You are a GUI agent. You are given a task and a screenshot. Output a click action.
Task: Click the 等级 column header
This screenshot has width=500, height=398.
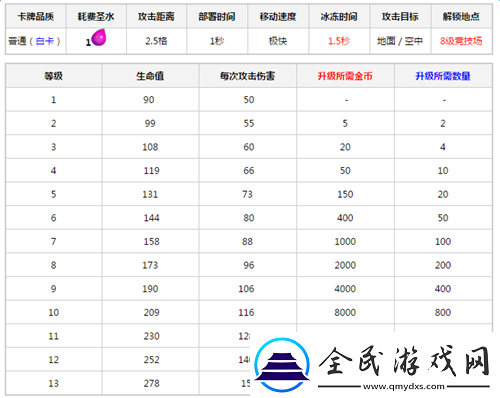tap(54, 76)
